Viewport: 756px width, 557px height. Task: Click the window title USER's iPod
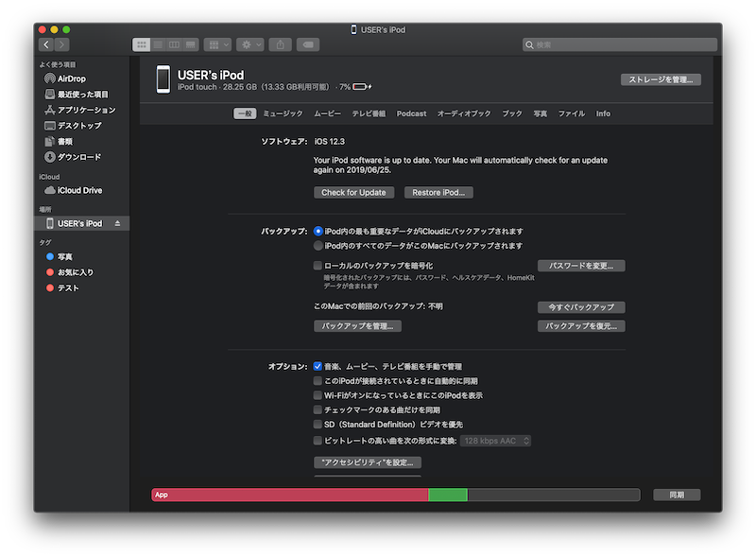click(383, 30)
